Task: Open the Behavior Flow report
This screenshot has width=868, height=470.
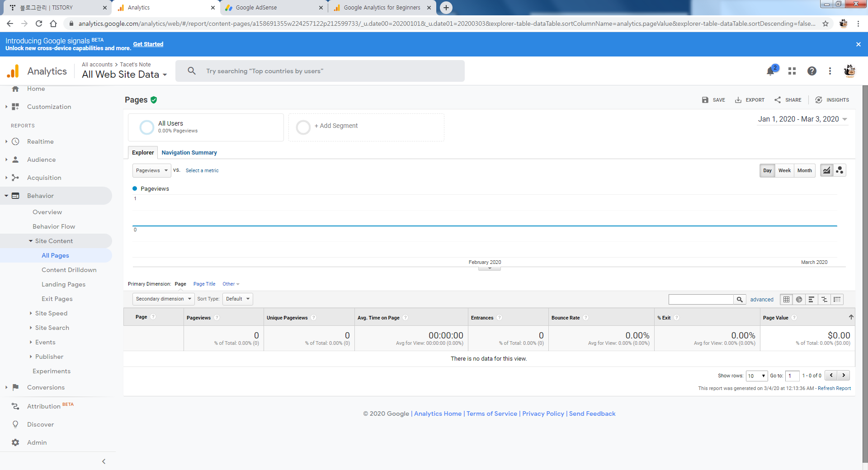Action: [x=54, y=226]
